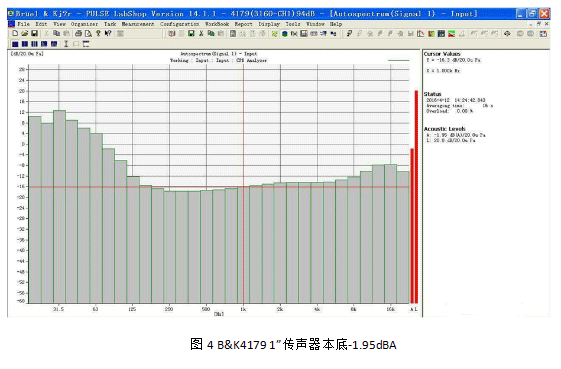Click the green save icon in second toolbar
The image size is (561, 369).
191,33
